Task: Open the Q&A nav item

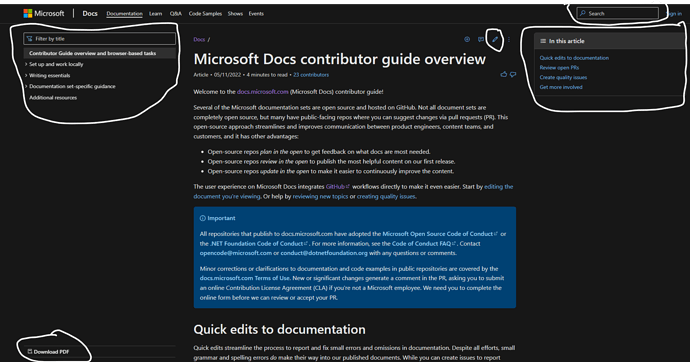Action: tap(176, 14)
